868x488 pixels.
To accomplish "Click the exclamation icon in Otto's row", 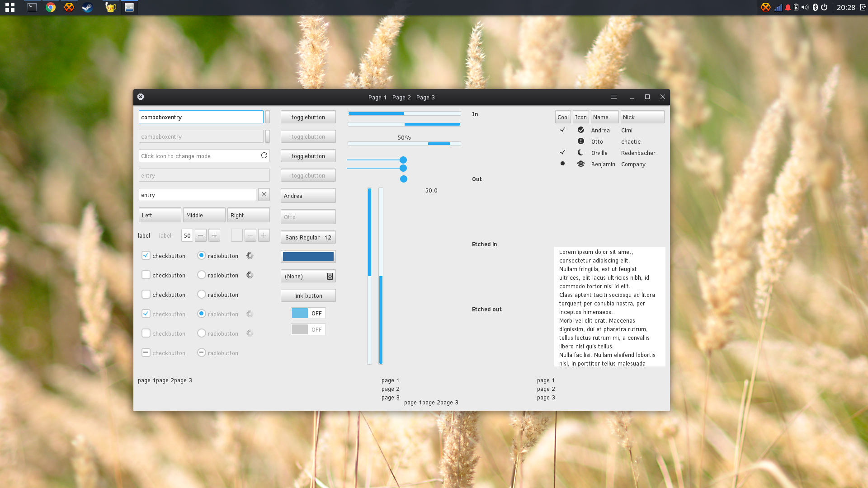I will point(581,141).
